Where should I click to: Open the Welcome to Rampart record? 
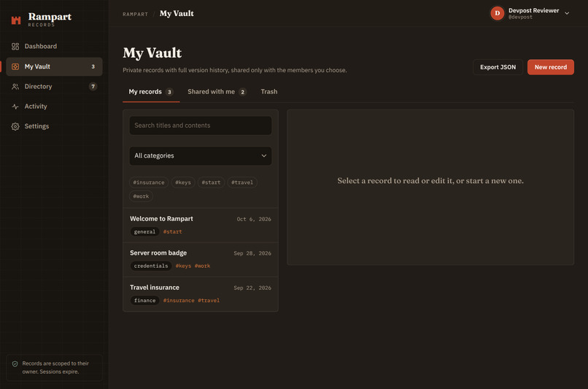coord(201,226)
